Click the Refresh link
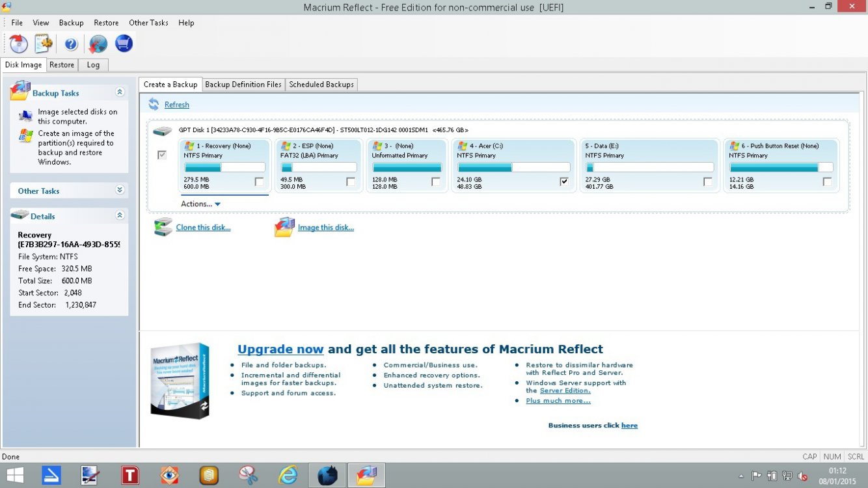 (177, 105)
